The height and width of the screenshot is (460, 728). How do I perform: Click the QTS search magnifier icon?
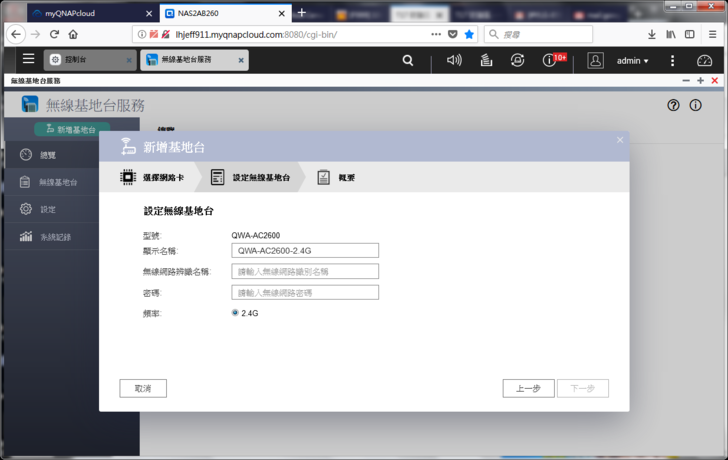(x=408, y=60)
